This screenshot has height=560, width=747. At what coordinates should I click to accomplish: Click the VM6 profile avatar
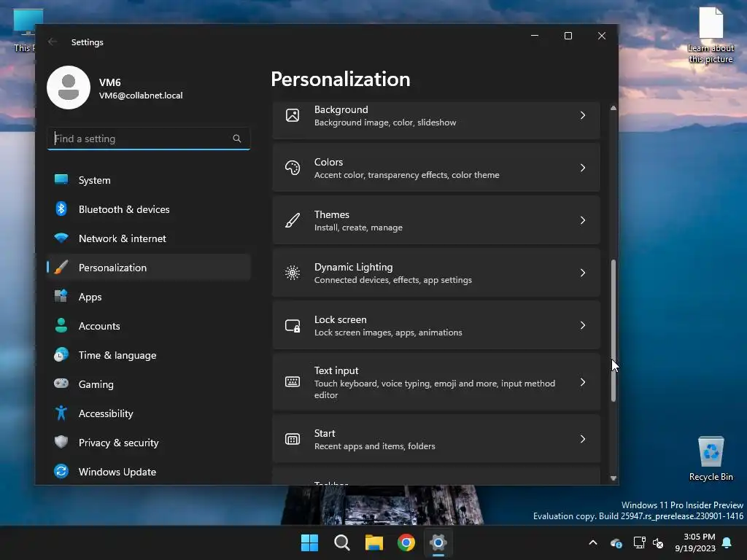point(69,87)
